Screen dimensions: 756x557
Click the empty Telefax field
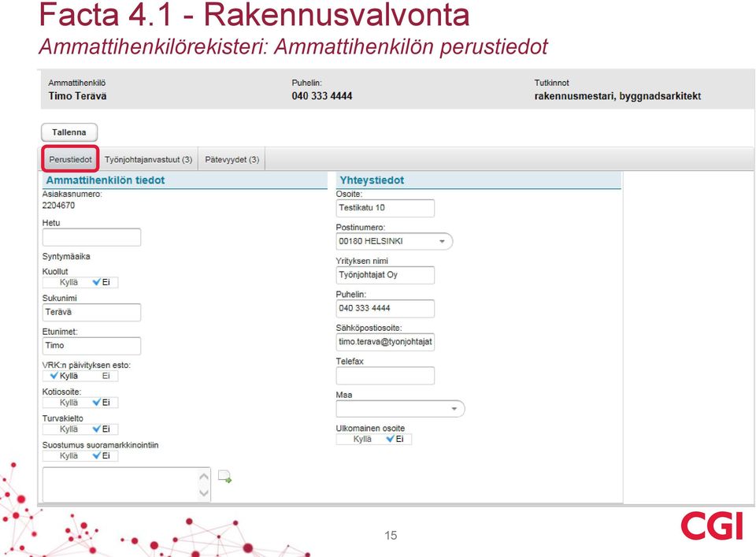385,376
